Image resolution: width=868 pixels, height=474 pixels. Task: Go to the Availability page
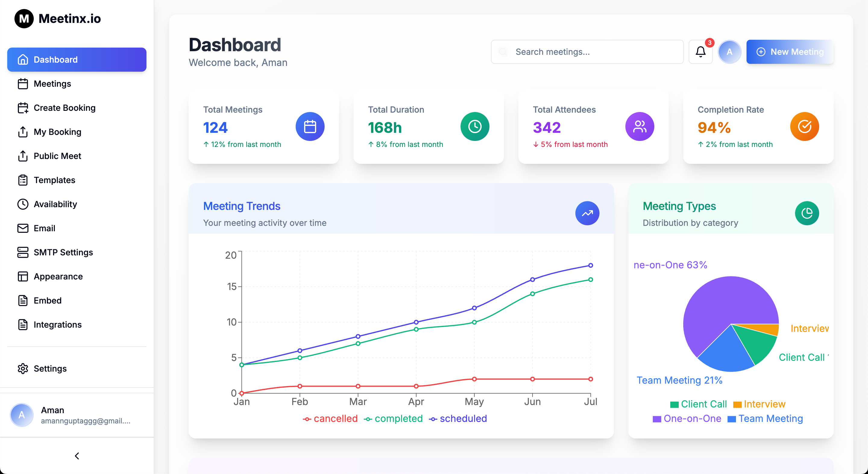coord(55,204)
